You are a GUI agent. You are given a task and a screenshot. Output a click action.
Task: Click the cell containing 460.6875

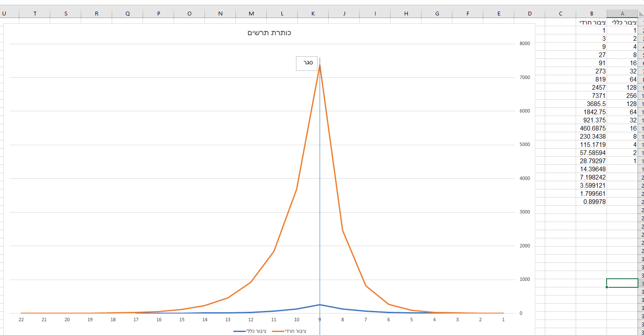point(592,128)
